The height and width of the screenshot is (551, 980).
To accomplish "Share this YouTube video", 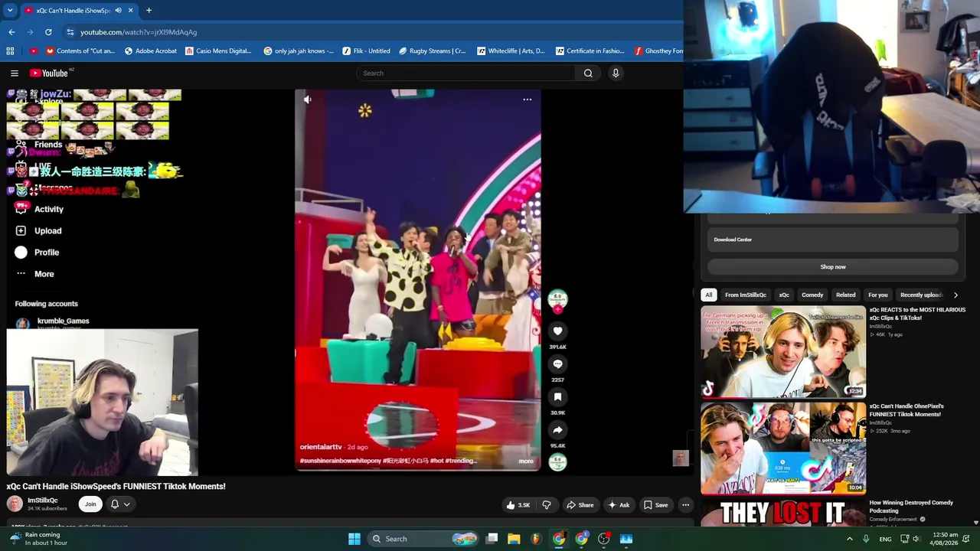I will 580,505.
